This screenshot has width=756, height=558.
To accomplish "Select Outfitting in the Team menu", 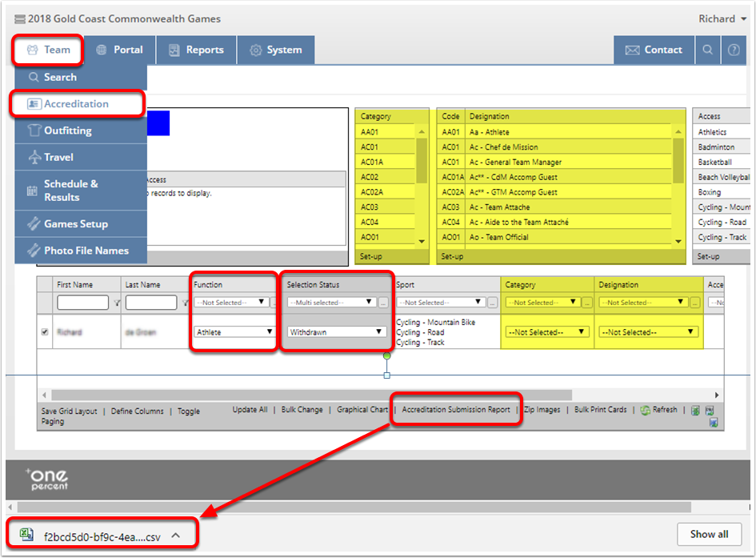I will (81, 130).
